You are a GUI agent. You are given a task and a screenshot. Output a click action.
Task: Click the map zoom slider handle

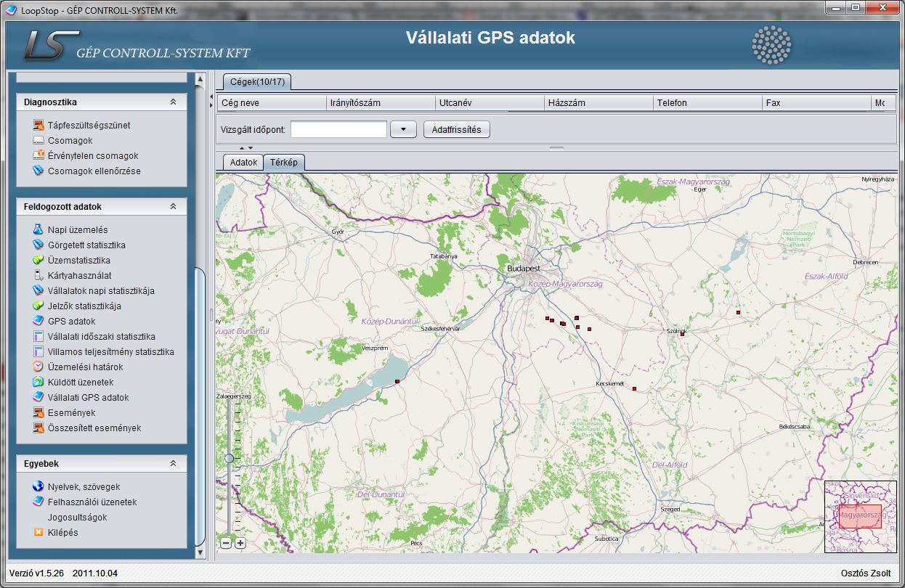tap(230, 458)
